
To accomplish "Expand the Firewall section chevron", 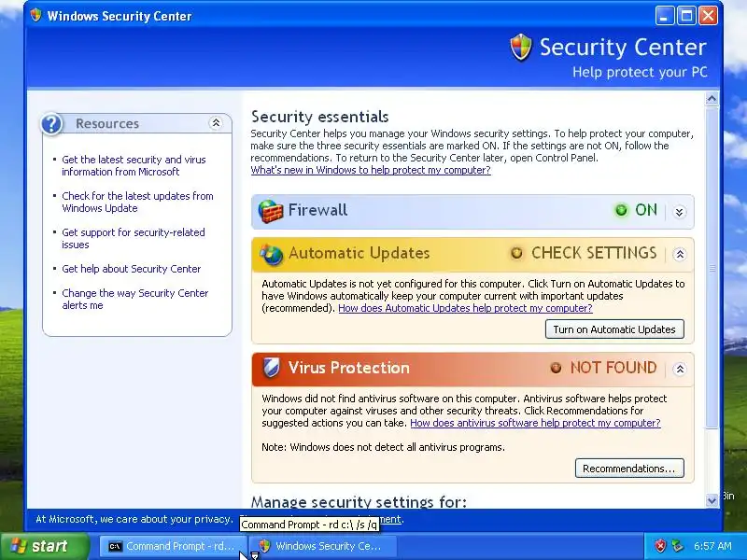I will 680,212.
